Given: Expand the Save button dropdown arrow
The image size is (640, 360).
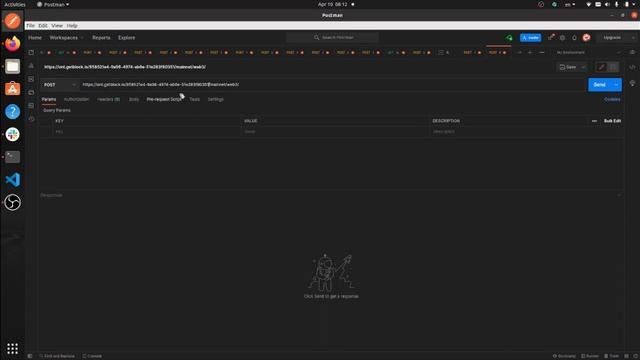Looking at the screenshot, I should coord(583,67).
